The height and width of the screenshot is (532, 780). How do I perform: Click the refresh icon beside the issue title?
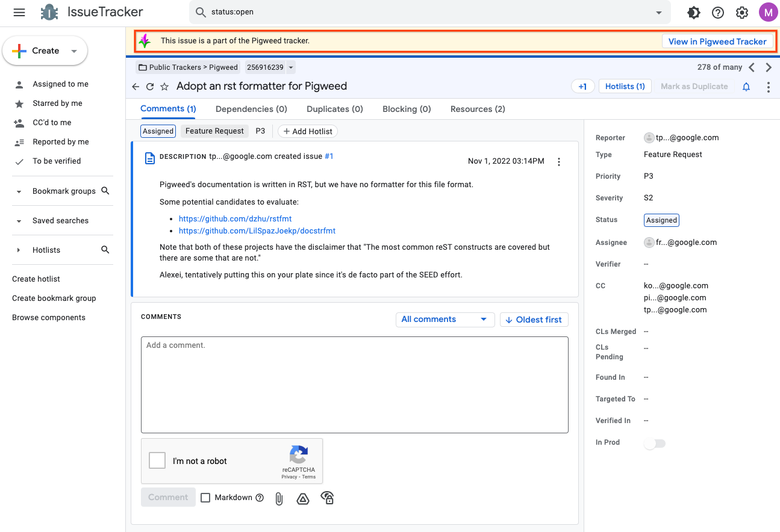150,87
